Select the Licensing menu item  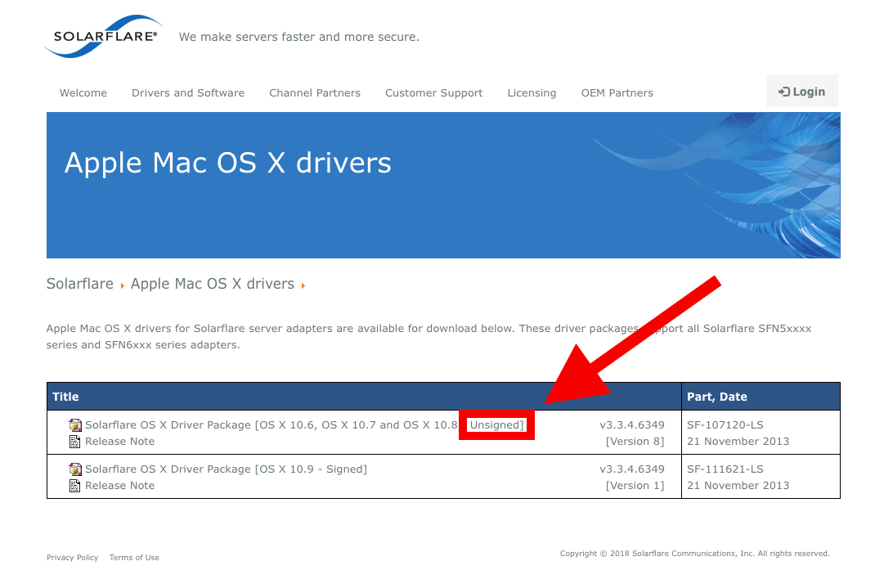532,92
